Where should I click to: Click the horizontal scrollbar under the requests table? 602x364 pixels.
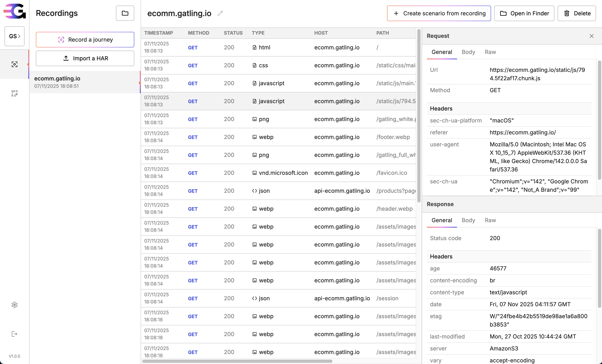[x=237, y=361]
